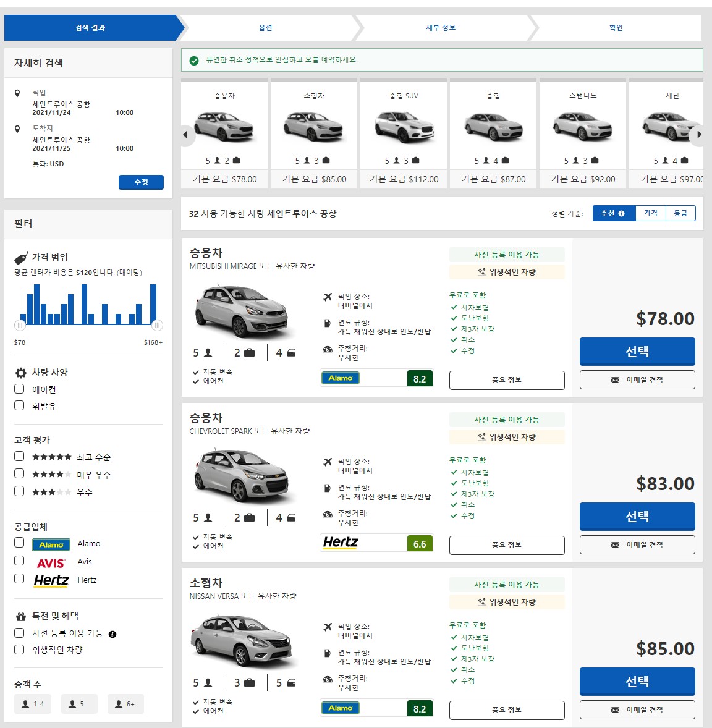712x728 pixels.
Task: Click the Alamo logo in supplier filter
Action: pyautogui.click(x=51, y=544)
